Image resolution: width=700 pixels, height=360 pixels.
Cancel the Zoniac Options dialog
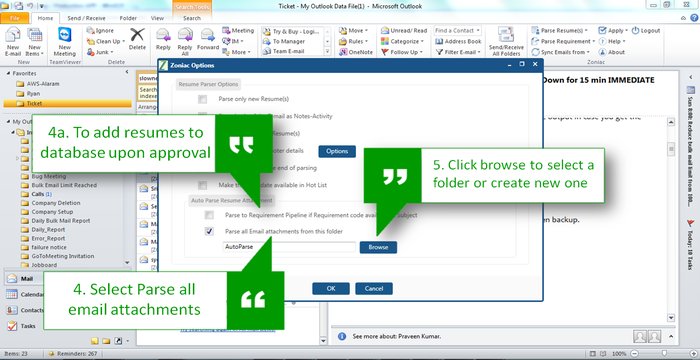click(374, 289)
